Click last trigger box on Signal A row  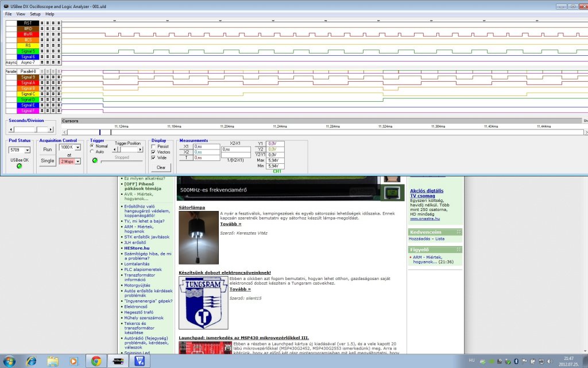[x=57, y=83]
